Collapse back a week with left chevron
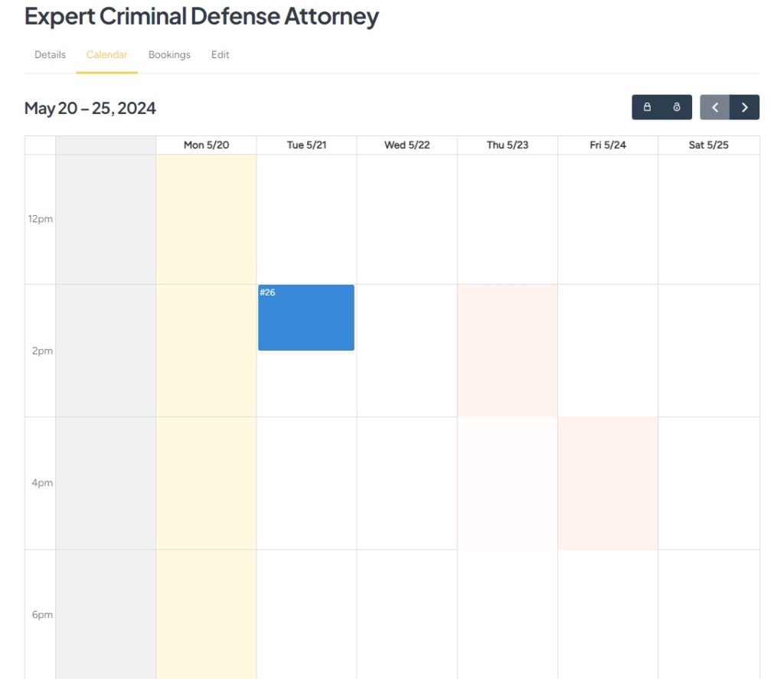The image size is (784, 679). (x=715, y=107)
